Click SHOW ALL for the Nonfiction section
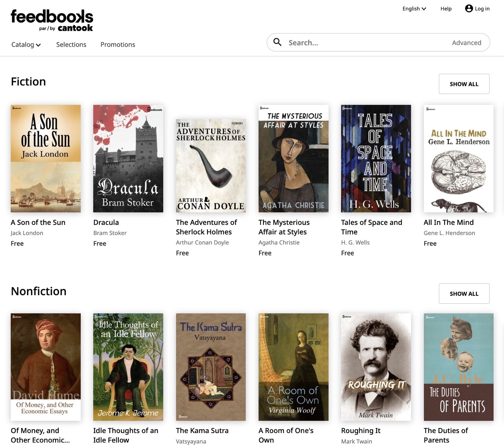 (464, 294)
